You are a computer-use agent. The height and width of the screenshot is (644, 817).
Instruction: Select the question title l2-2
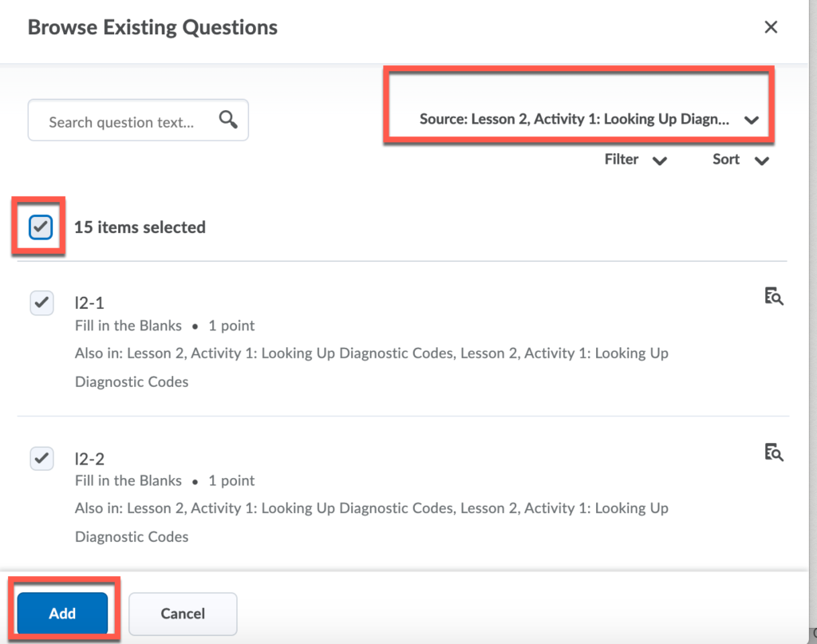click(x=89, y=458)
